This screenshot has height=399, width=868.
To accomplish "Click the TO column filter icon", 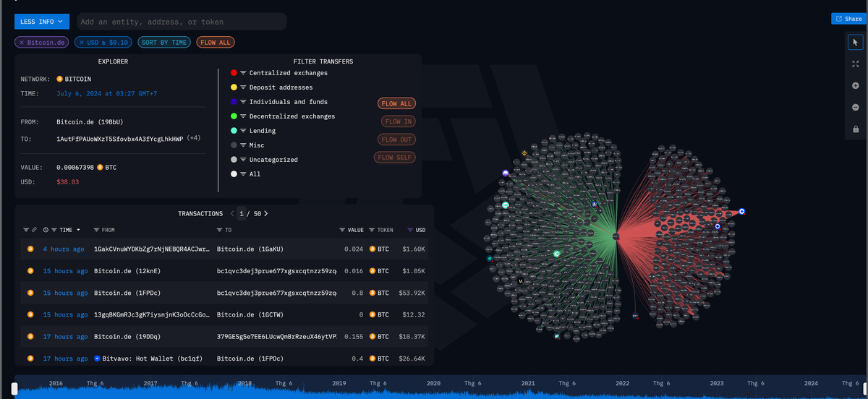I will click(219, 230).
